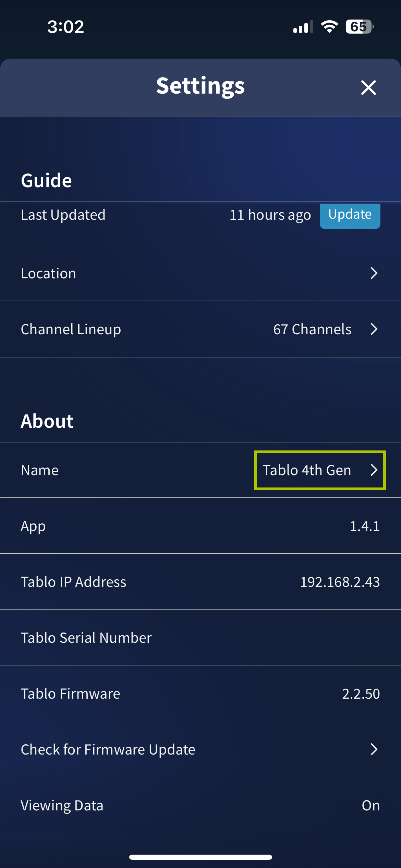This screenshot has width=401, height=868.
Task: Select Check for Firmware Update
Action: click(200, 749)
